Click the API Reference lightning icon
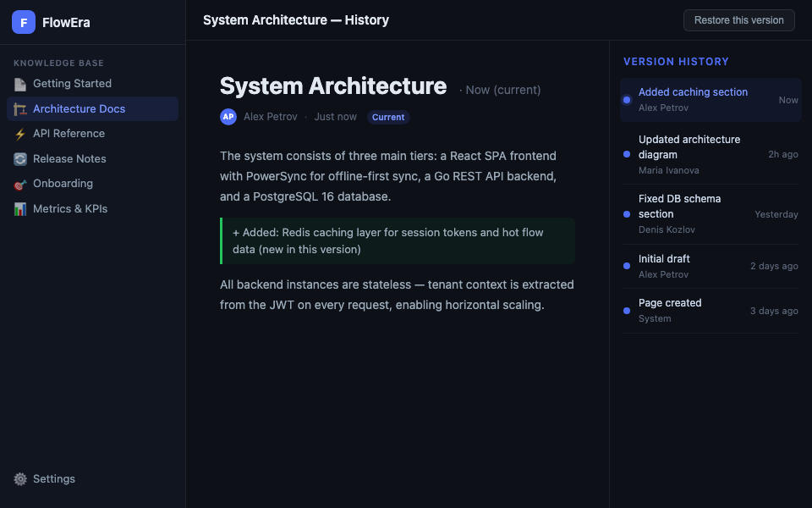The width and height of the screenshot is (812, 508). [20, 134]
